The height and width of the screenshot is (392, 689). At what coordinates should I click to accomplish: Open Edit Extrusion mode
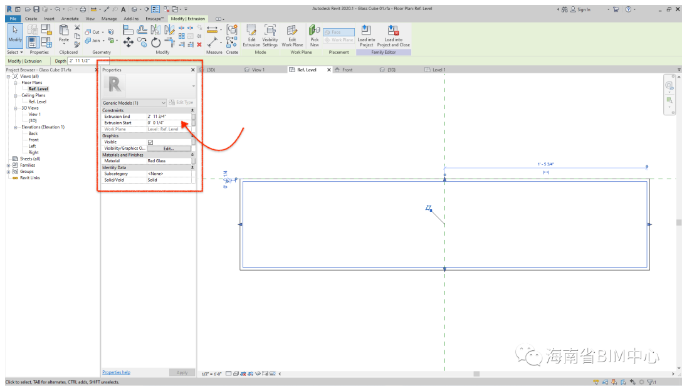click(x=251, y=35)
